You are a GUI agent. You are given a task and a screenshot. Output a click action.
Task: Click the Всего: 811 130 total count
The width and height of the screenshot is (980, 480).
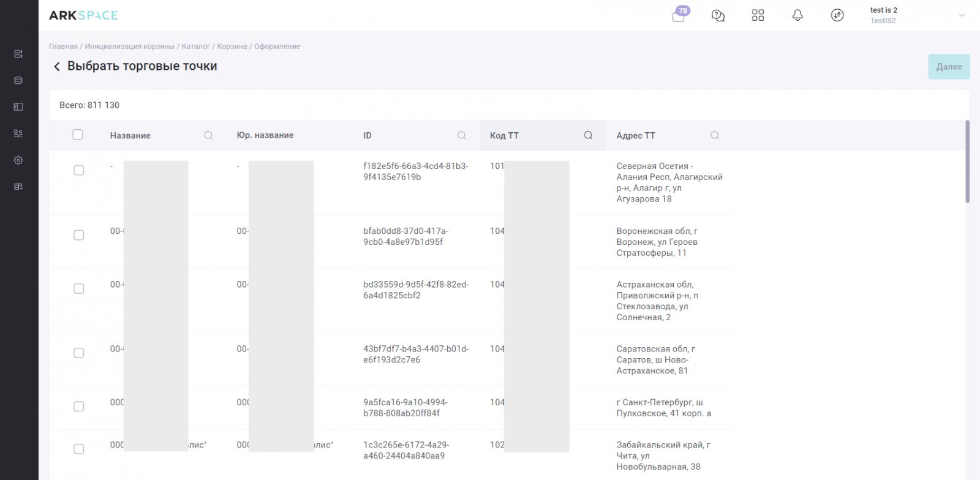point(89,105)
